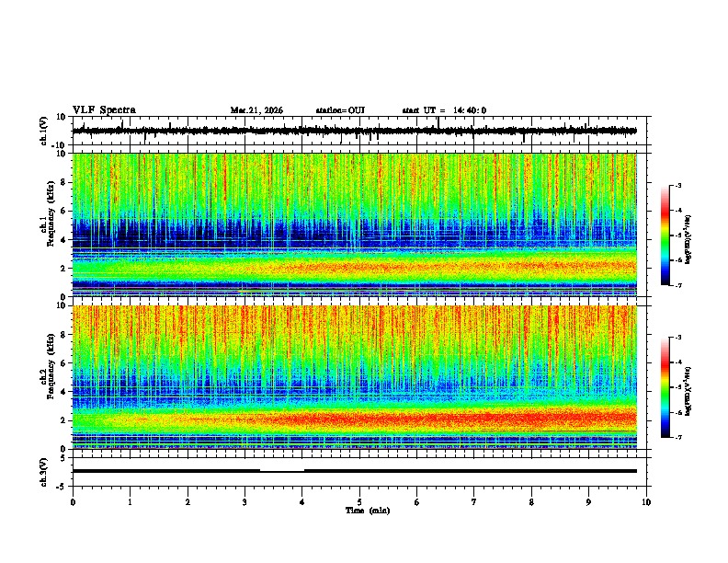Screen dimensions: 728x563
Task: Click the ch.3 voltage trace panel
Action: click(361, 472)
